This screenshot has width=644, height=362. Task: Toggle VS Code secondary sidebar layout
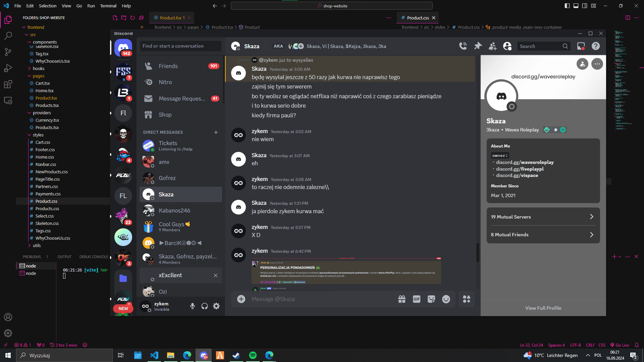(585, 6)
